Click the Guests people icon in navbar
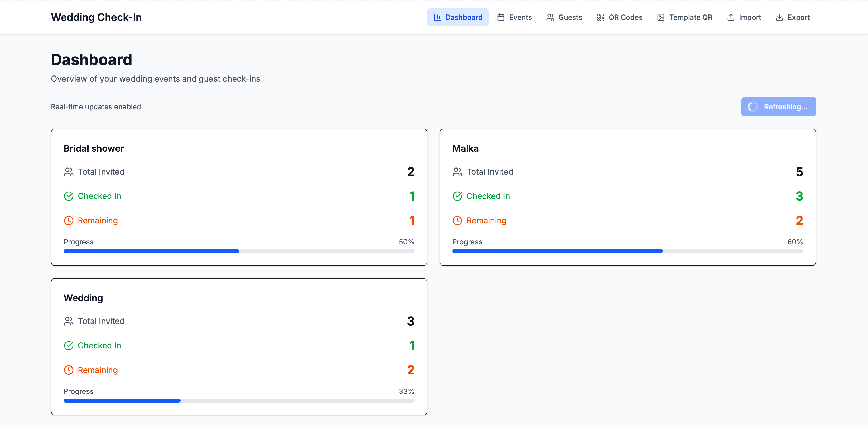This screenshot has width=868, height=428. [550, 17]
